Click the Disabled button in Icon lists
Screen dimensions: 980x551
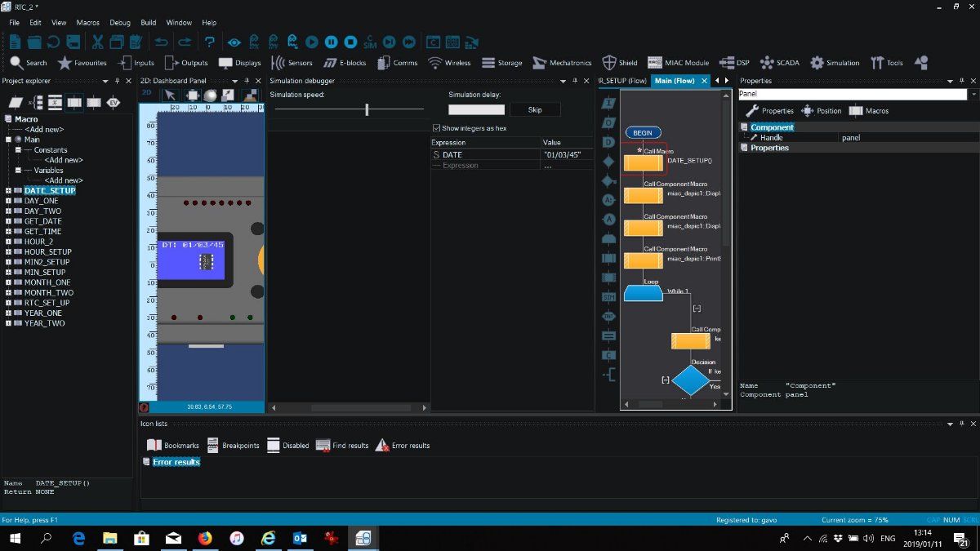pos(287,446)
